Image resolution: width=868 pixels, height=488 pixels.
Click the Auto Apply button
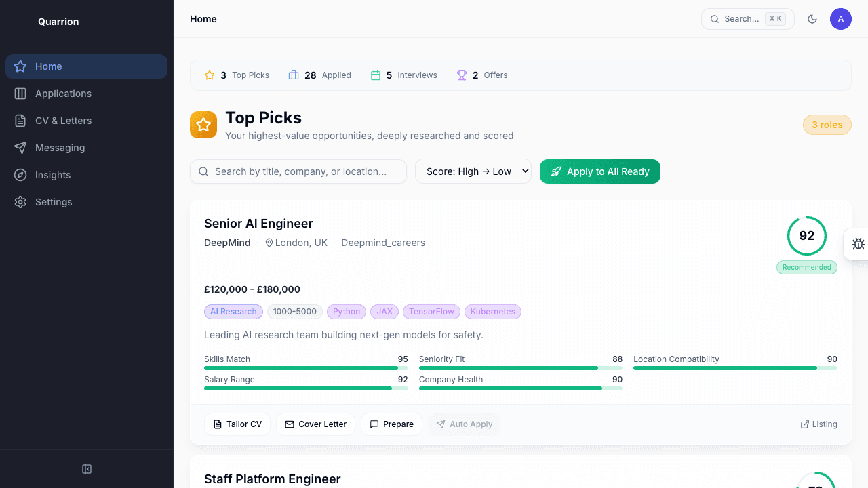(465, 424)
